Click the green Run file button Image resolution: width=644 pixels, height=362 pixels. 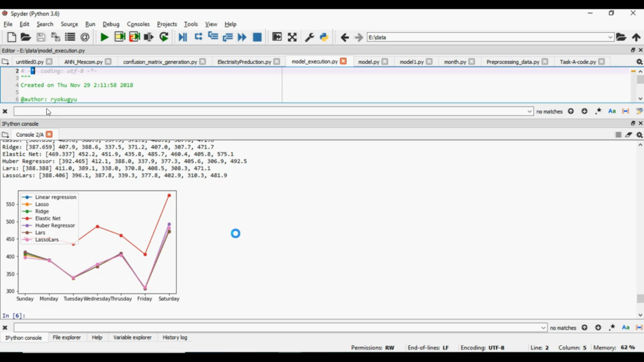pyautogui.click(x=104, y=37)
